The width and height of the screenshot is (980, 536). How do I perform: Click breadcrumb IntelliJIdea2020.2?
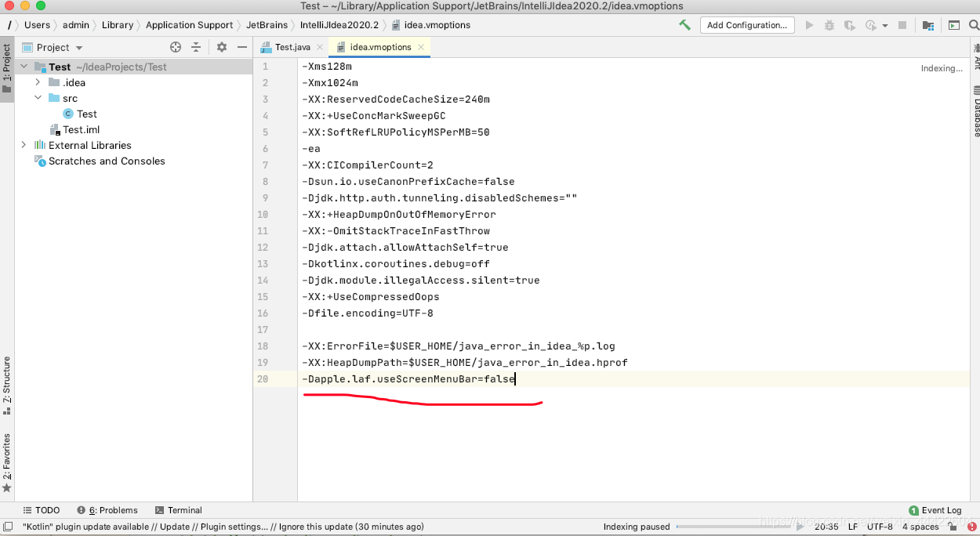point(339,25)
